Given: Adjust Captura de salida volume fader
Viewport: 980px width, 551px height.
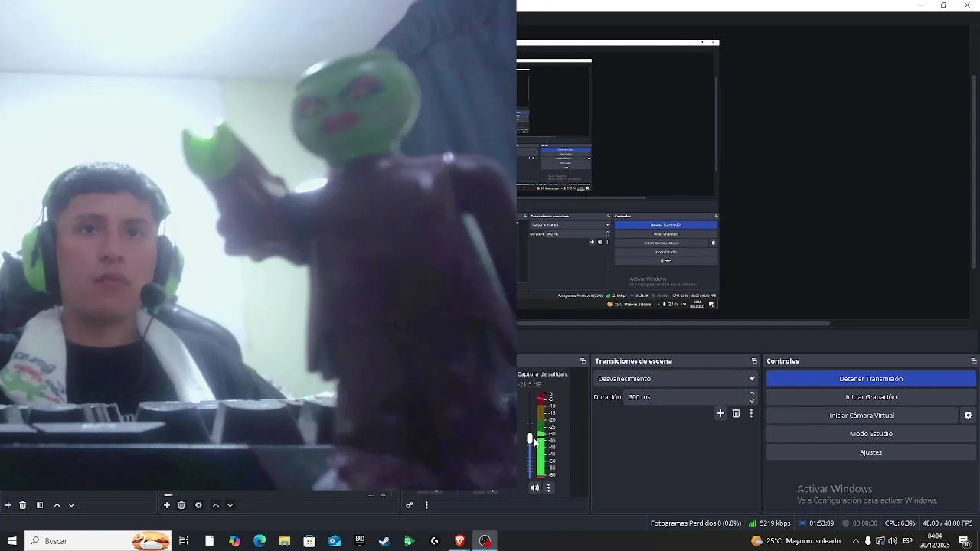Looking at the screenshot, I should coord(530,439).
